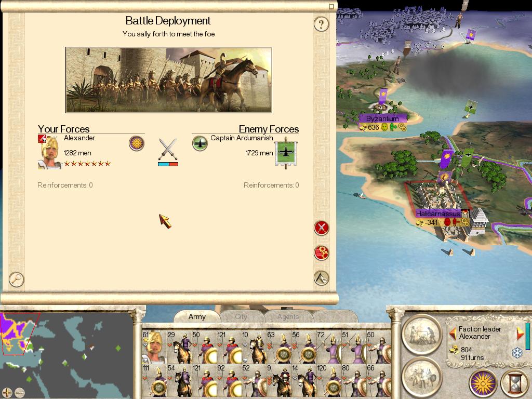Screen dimensions: 532x399
Task: Switch to the Agents tab
Action: (x=288, y=316)
